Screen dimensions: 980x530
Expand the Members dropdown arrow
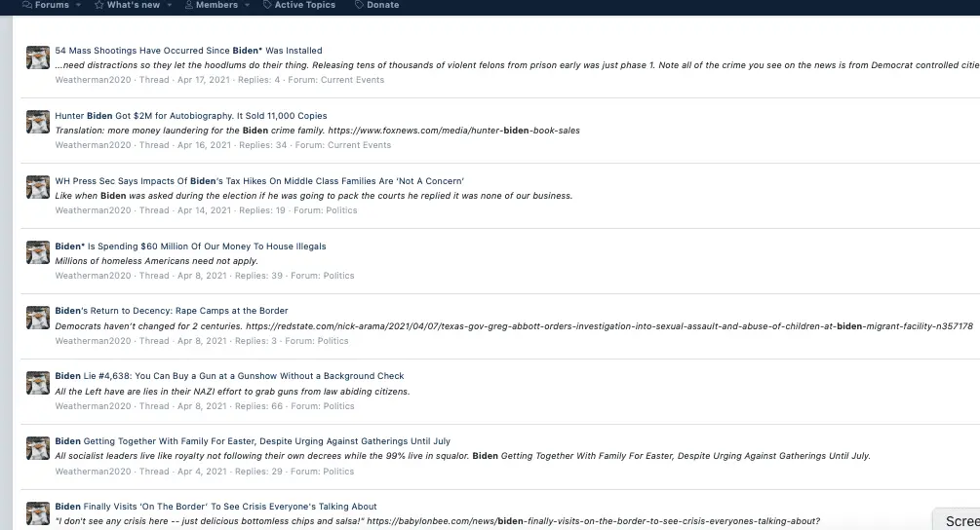(x=247, y=5)
